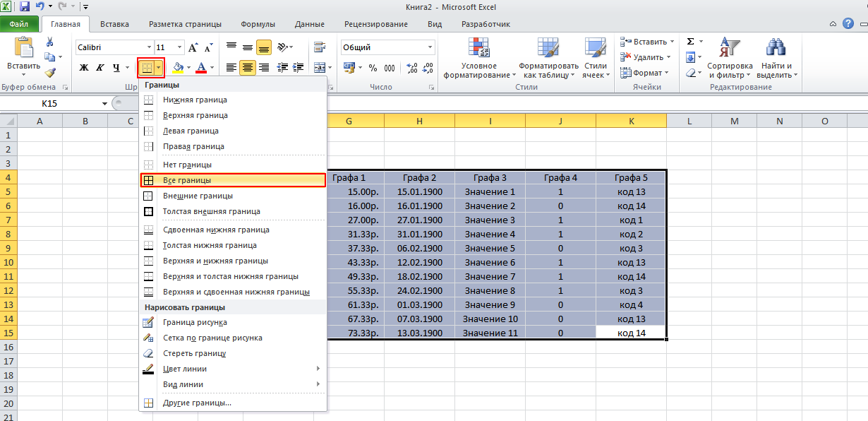Click the Fill down arrow icon

pyautogui.click(x=690, y=57)
